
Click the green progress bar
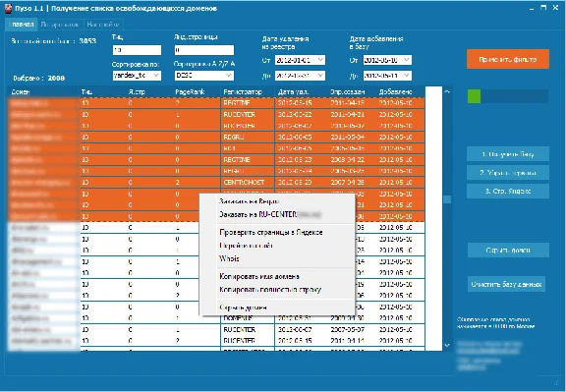coord(474,96)
